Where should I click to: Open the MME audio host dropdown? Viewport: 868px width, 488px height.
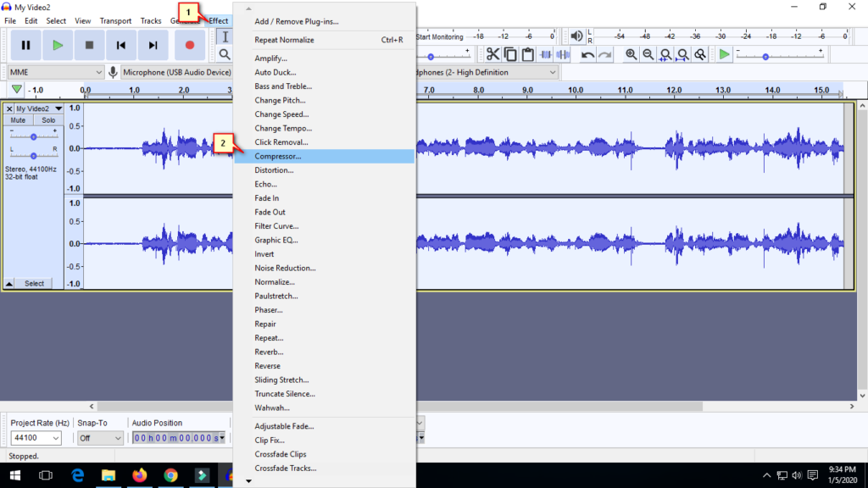pos(56,73)
